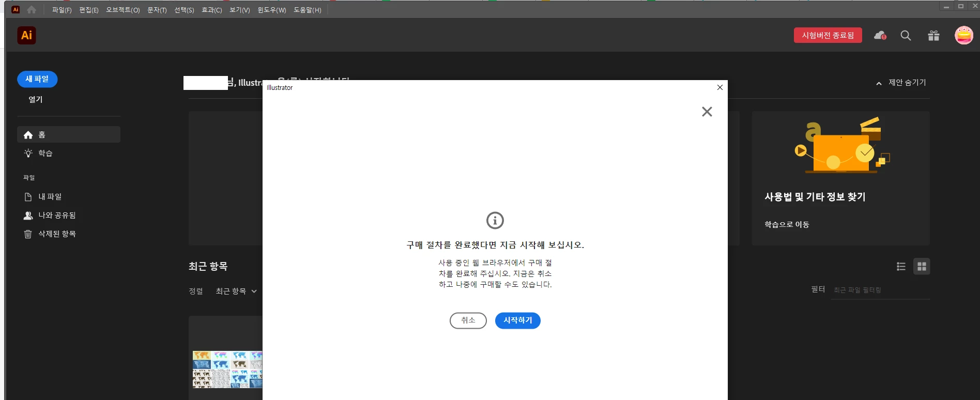
Task: Open the search magnifier icon
Action: coord(906,36)
